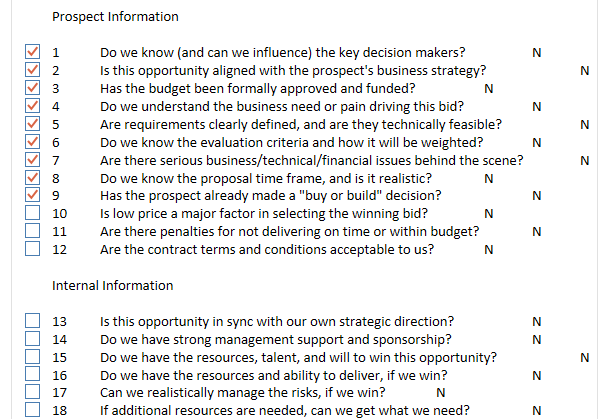Enable the checkbox for question 16

33,376
